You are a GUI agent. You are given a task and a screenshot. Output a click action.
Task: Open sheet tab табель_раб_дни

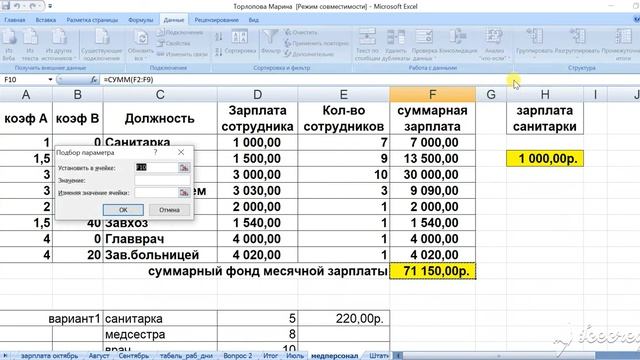[186, 356]
